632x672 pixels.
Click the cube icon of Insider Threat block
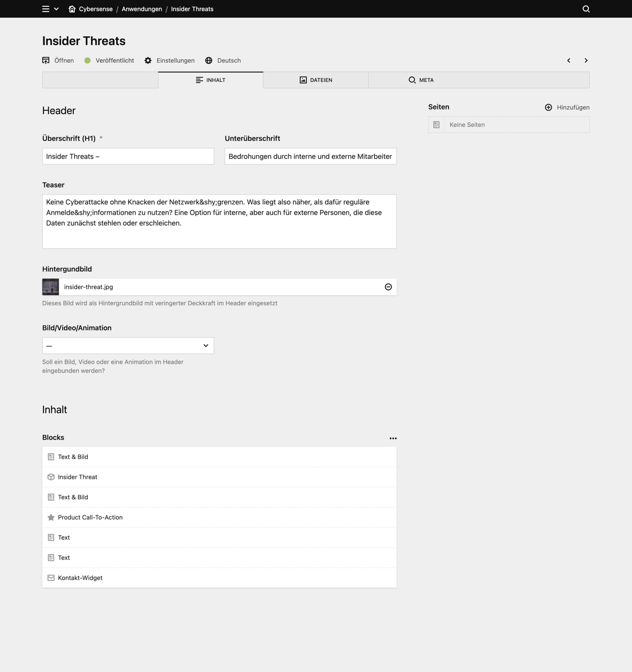click(51, 477)
